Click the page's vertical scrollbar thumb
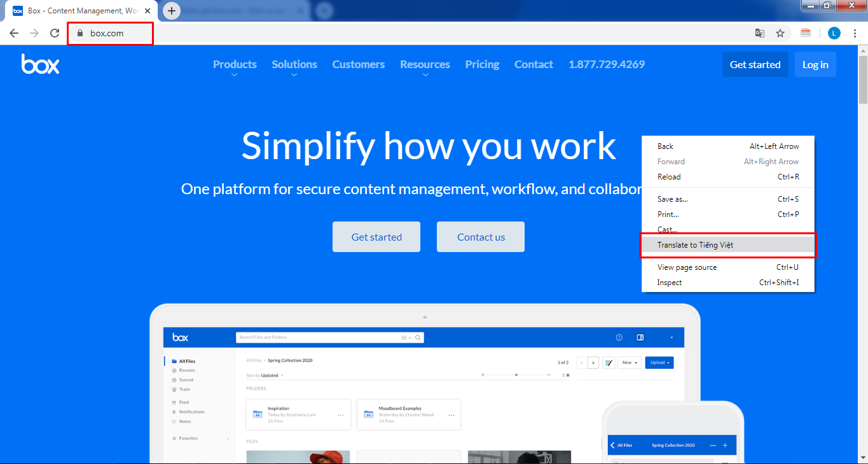The width and height of the screenshot is (868, 464). pos(863,80)
